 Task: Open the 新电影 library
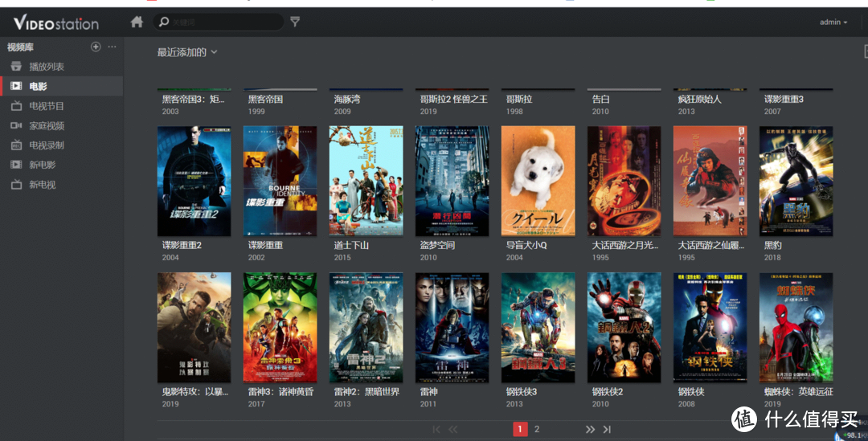click(42, 165)
